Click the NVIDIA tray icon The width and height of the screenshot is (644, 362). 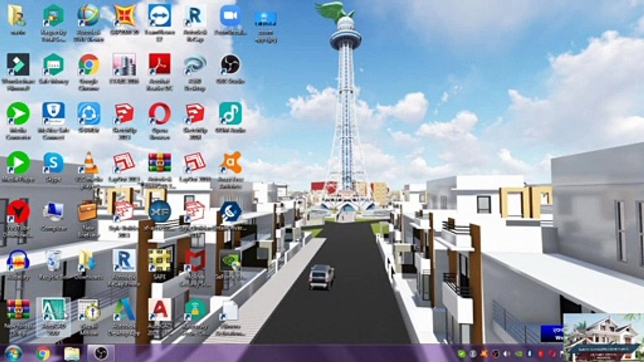pos(518,353)
